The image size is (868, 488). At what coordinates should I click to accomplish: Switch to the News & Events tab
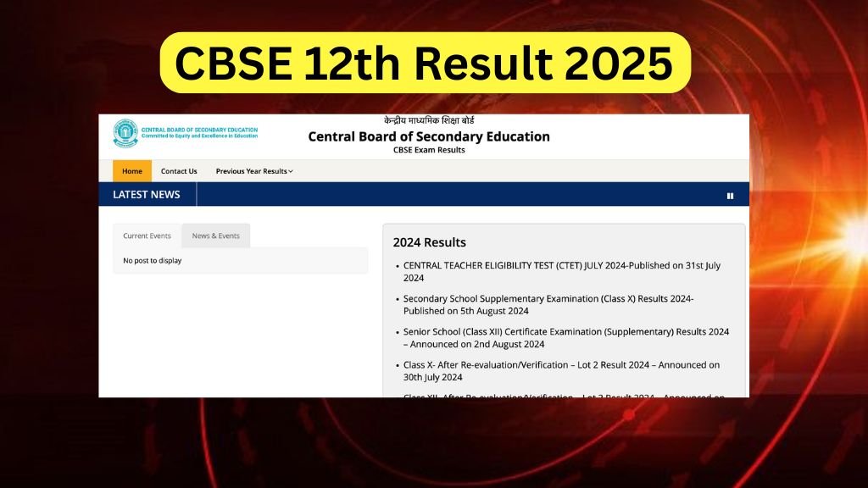coord(216,236)
